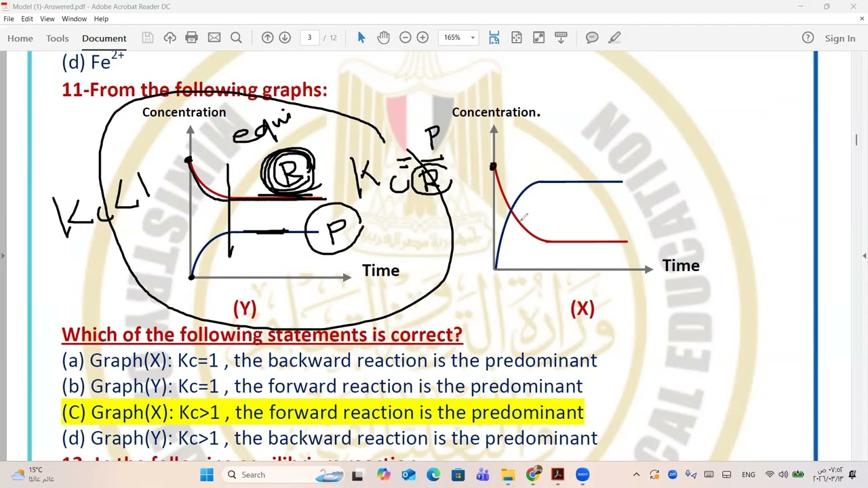Click the fit one full page icon

pyautogui.click(x=517, y=38)
